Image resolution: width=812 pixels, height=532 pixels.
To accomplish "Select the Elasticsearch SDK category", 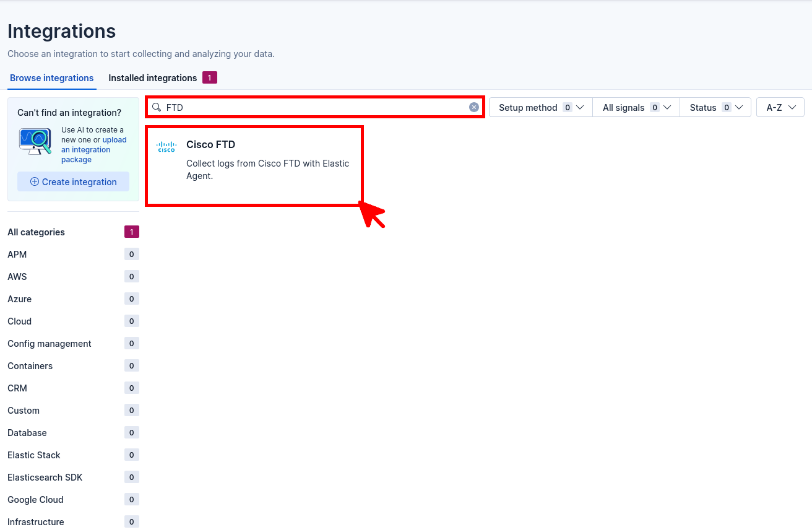I will (73, 477).
